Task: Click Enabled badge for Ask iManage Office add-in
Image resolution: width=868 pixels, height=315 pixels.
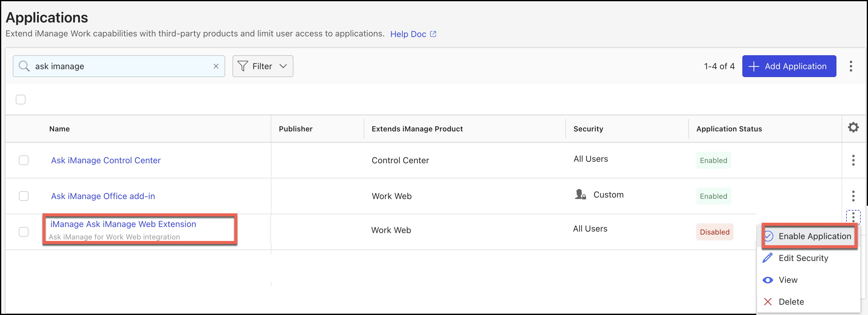Action: [713, 196]
